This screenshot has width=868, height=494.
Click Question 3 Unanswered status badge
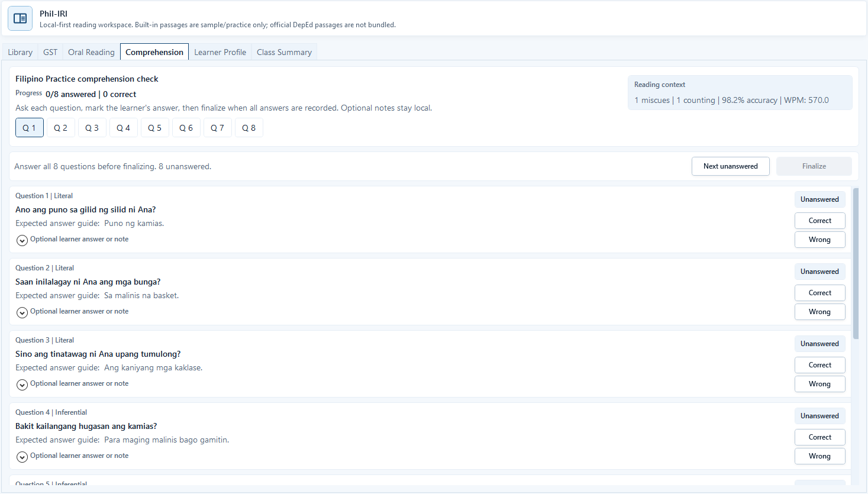click(820, 344)
